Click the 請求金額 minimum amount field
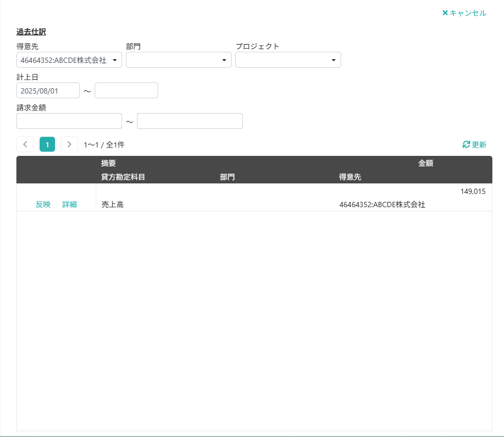Screen dimensions: 504x437 click(x=69, y=122)
